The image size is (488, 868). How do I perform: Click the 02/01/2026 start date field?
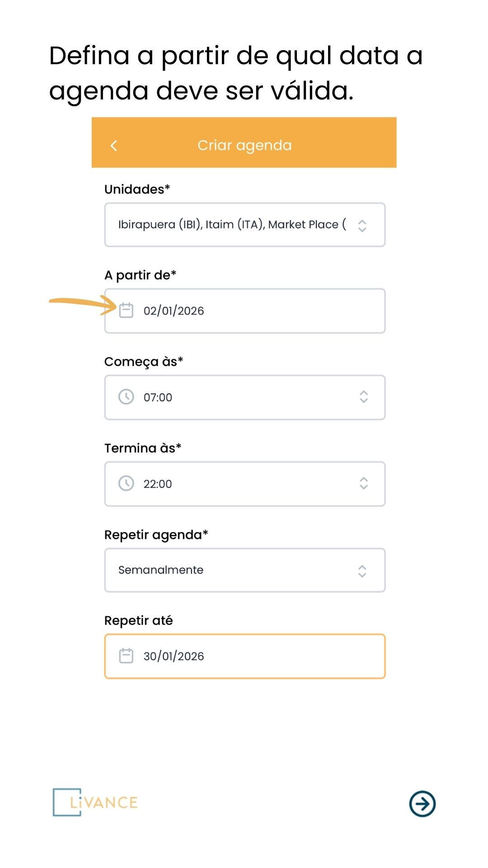point(245,311)
